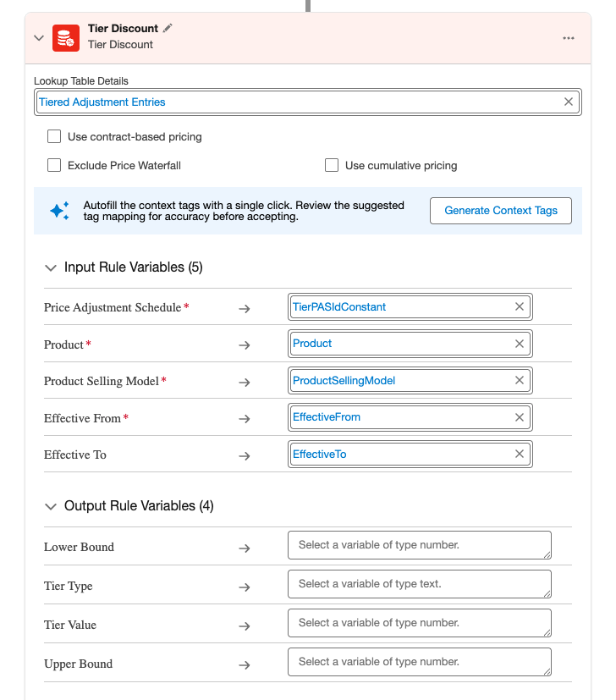Click the red Tier Discount element icon
Viewport: 616px width, 700px height.
click(x=66, y=38)
